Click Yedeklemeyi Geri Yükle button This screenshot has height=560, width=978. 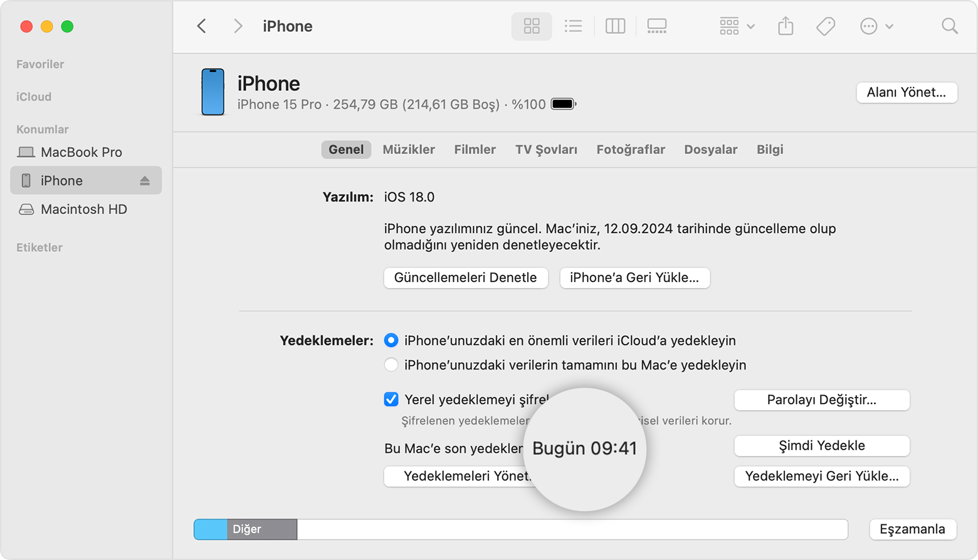tap(821, 476)
